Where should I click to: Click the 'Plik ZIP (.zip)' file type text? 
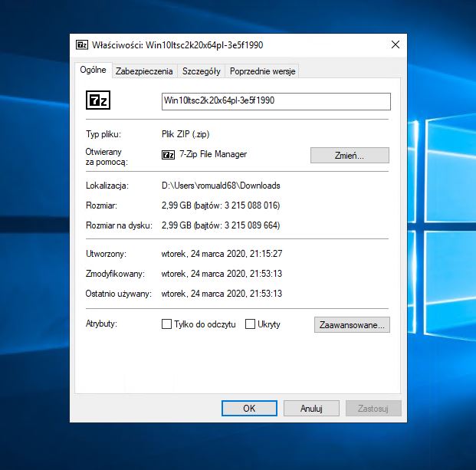[x=185, y=134]
